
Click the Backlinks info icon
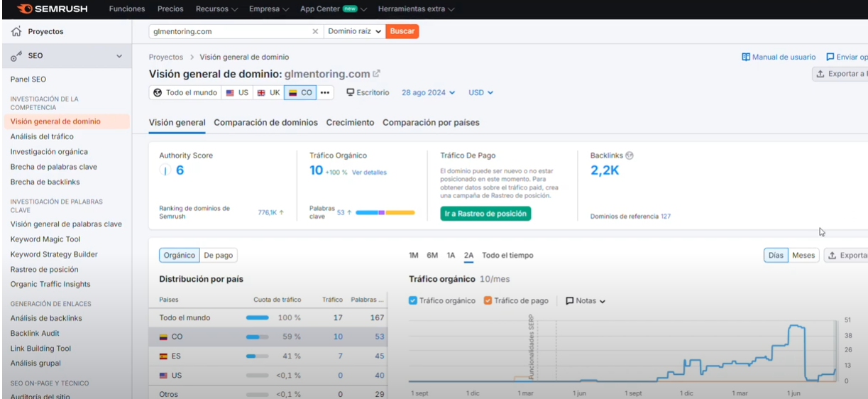pyautogui.click(x=629, y=155)
